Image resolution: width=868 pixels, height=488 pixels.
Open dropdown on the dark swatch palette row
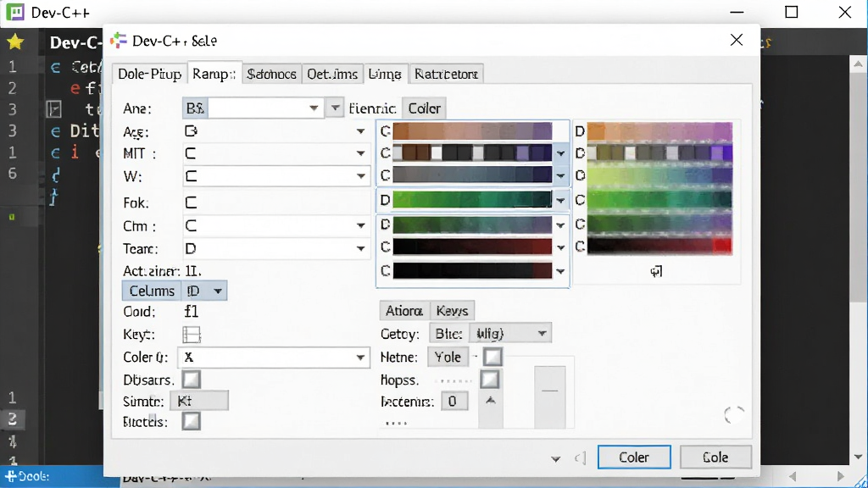(561, 153)
